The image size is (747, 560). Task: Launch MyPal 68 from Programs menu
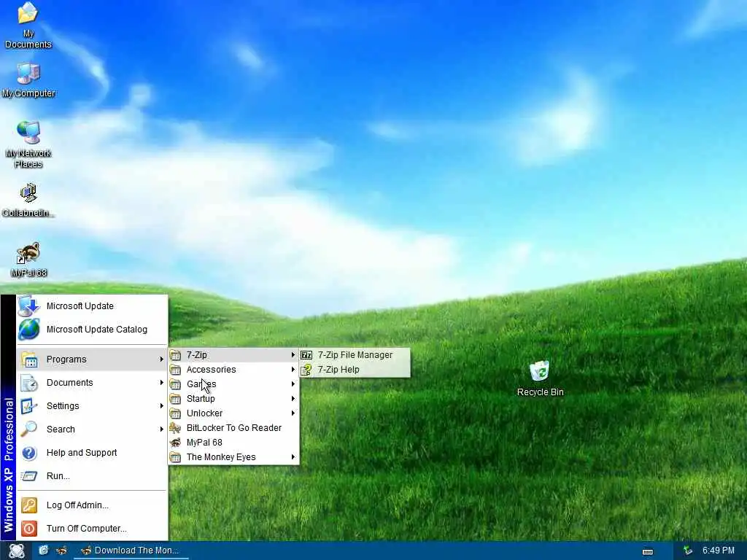click(x=233, y=443)
